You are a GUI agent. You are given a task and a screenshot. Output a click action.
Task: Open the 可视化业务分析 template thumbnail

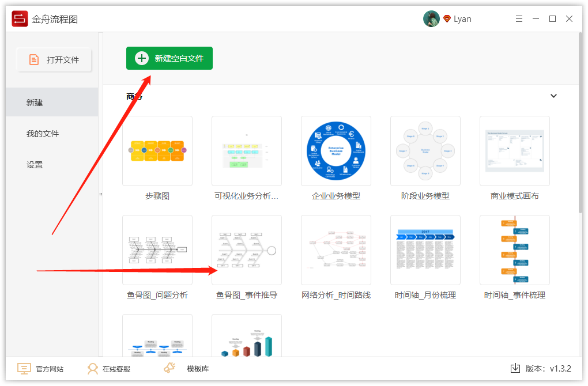pyautogui.click(x=247, y=151)
